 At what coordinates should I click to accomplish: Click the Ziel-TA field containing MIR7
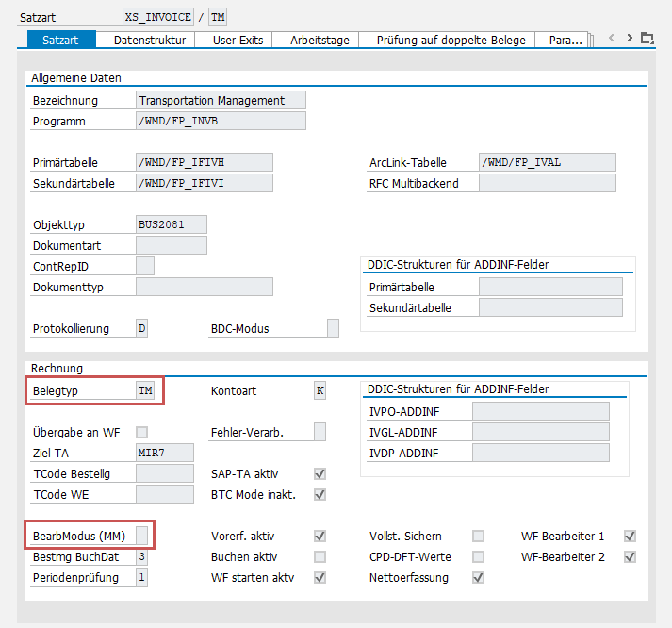172,453
